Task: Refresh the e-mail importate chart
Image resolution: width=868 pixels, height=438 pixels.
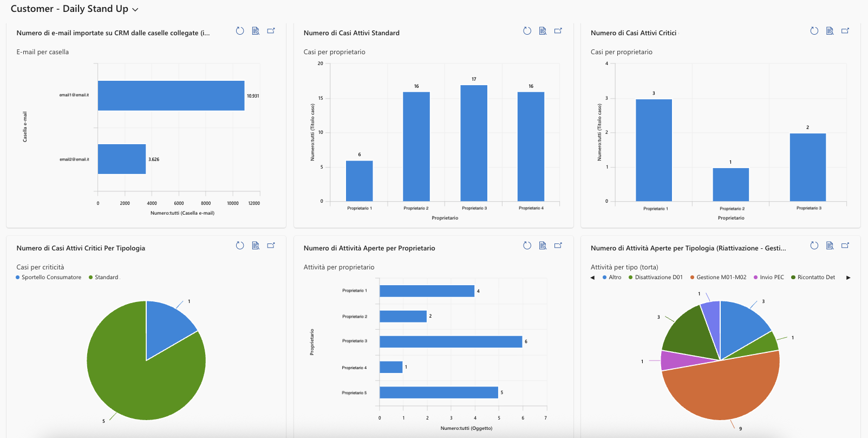Action: point(240,31)
